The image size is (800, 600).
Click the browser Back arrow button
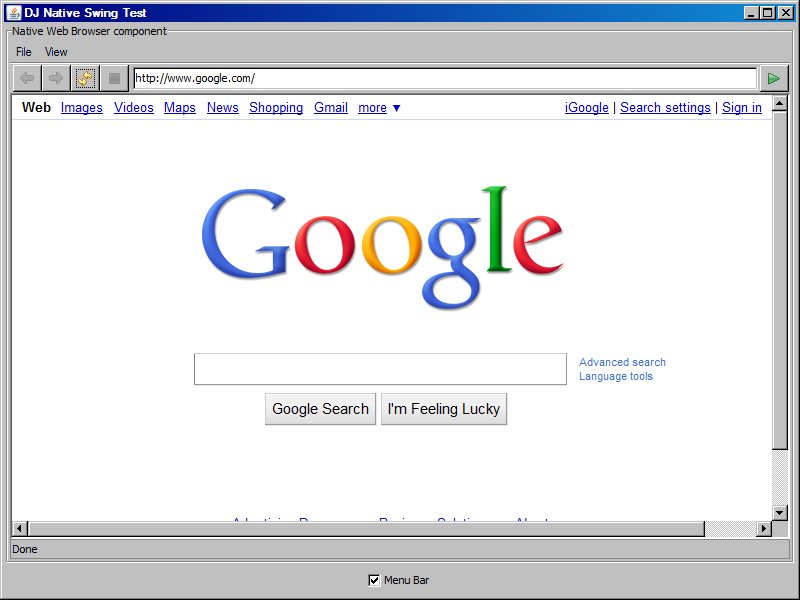click(x=27, y=78)
